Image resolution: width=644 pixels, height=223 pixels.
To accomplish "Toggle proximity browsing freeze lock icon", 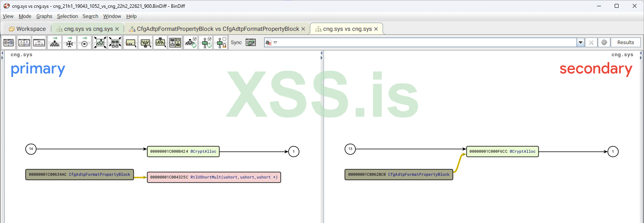I will [221, 43].
